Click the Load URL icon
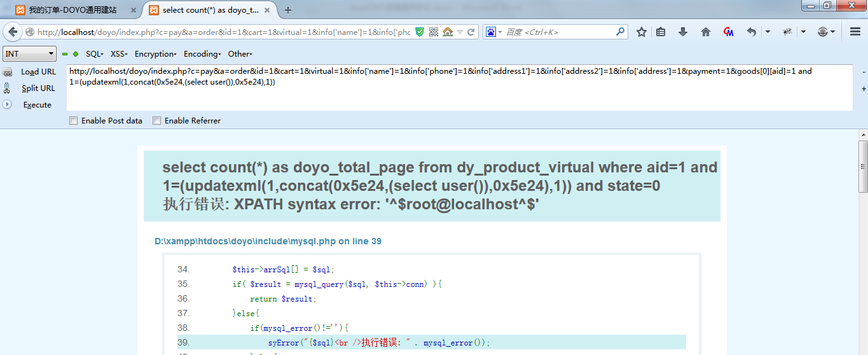868x355 pixels. [8, 72]
